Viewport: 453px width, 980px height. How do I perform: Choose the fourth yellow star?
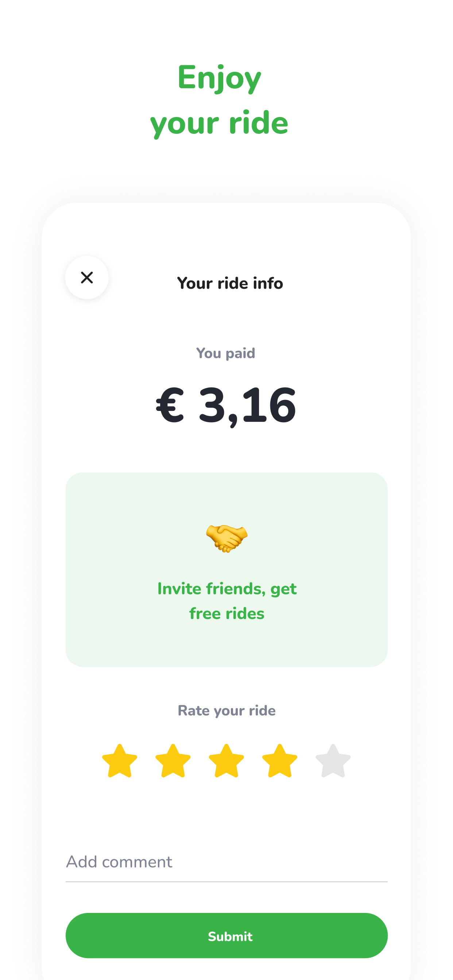pyautogui.click(x=279, y=761)
